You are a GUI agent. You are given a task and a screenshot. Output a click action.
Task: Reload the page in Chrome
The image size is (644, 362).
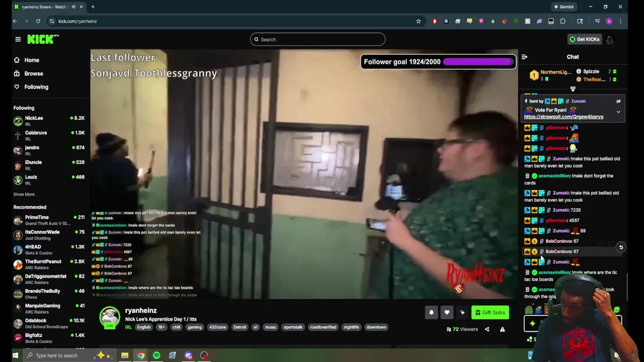pyautogui.click(x=38, y=21)
